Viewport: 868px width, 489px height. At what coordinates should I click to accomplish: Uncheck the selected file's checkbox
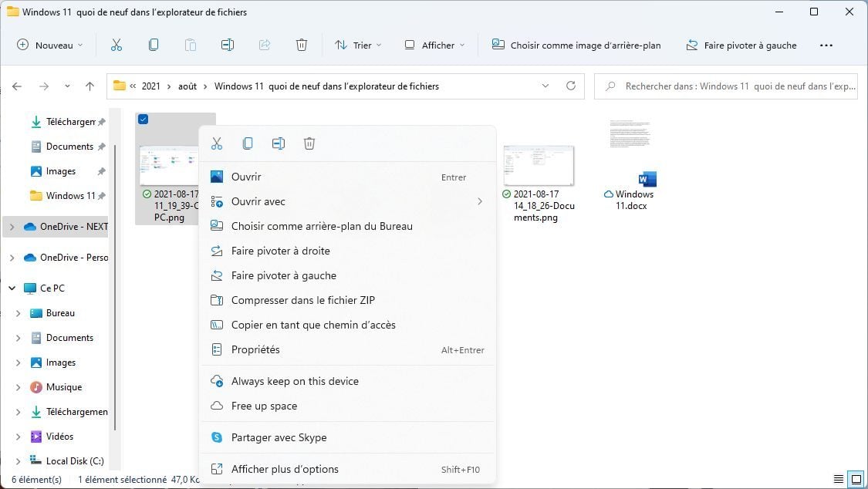point(143,119)
